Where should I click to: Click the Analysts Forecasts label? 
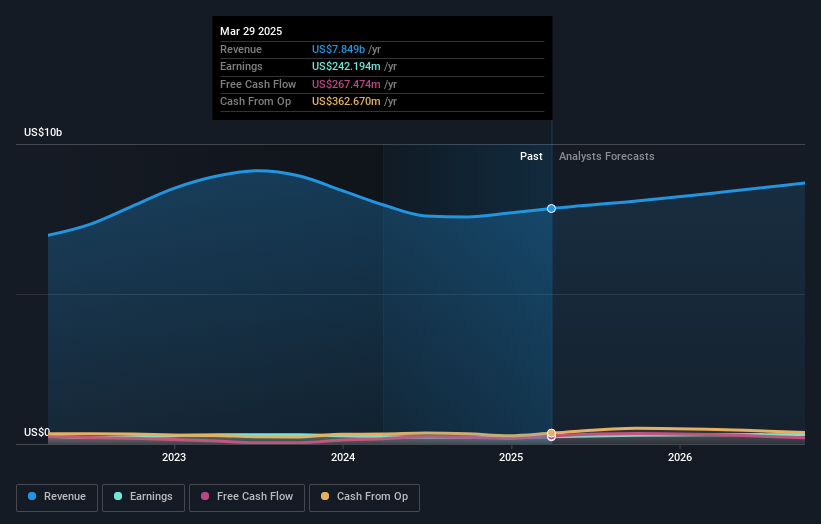[x=606, y=156]
